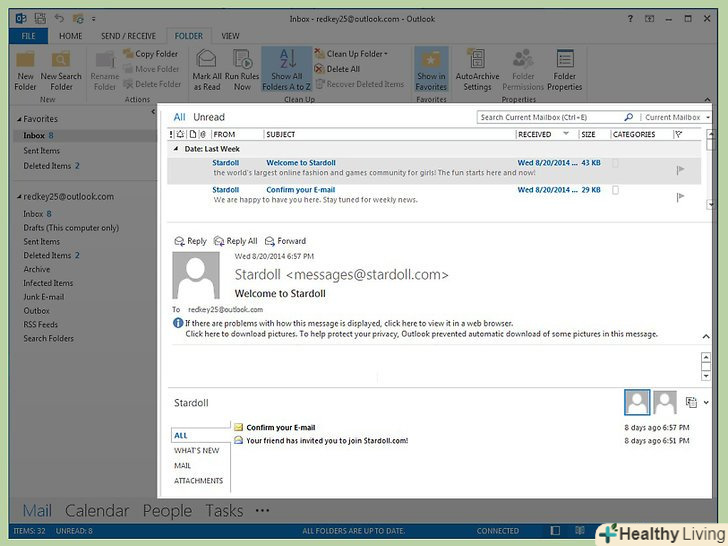Filter message list by Unread
The width and height of the screenshot is (728, 546).
(x=209, y=117)
